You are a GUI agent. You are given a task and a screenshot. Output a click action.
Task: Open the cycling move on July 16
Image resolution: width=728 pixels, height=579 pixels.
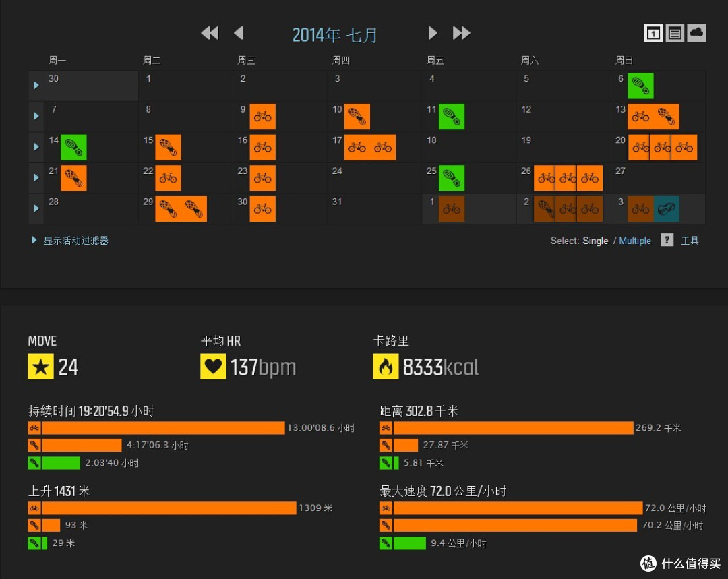pyautogui.click(x=262, y=147)
